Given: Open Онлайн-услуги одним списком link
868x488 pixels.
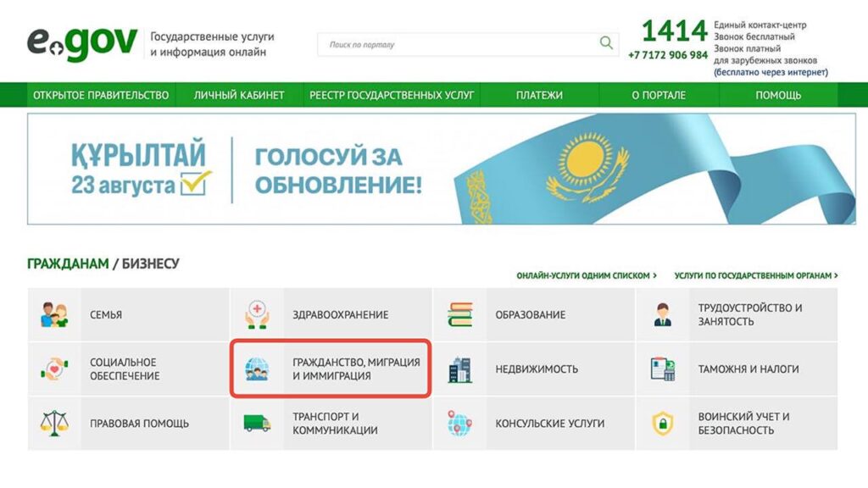Looking at the screenshot, I should tap(587, 275).
